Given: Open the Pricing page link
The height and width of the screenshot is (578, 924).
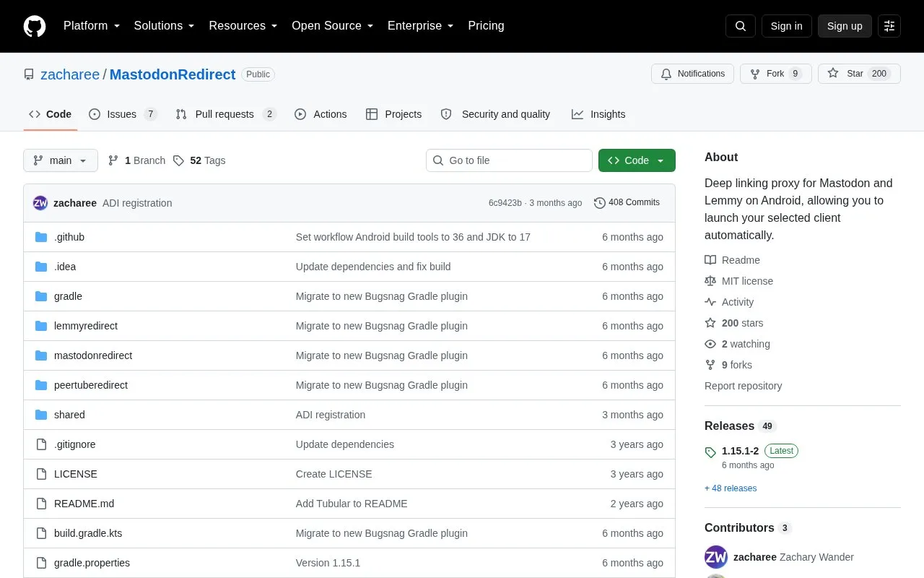Looking at the screenshot, I should [486, 26].
